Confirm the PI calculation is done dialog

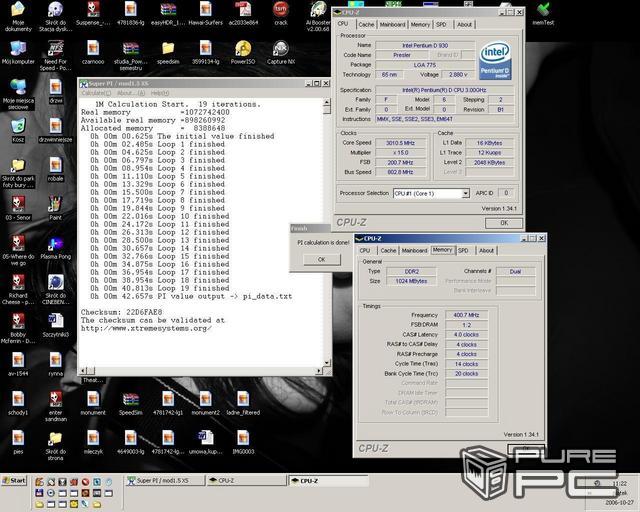pos(322,259)
